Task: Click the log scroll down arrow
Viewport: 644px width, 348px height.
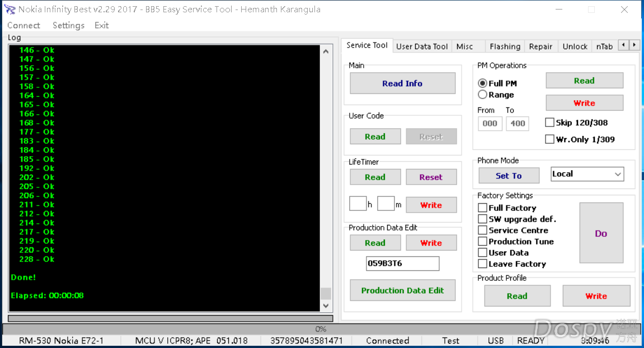Action: (326, 305)
